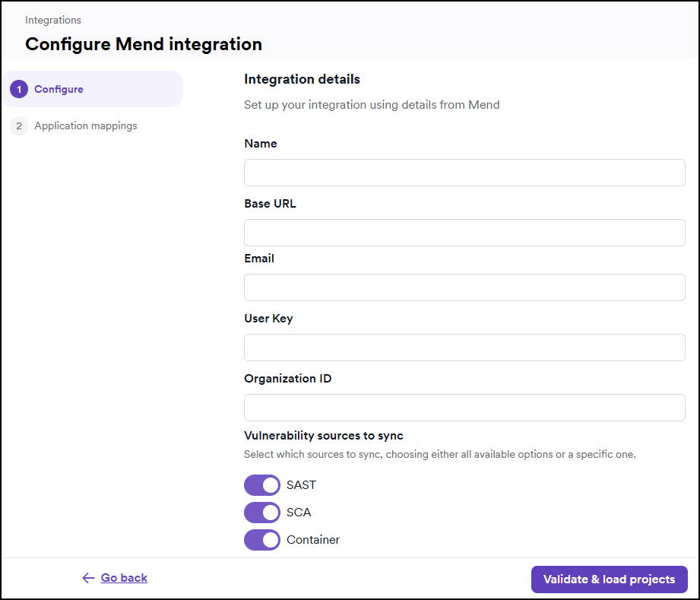Click the User Key entry box
Screen dimensions: 700x600
(464, 348)
